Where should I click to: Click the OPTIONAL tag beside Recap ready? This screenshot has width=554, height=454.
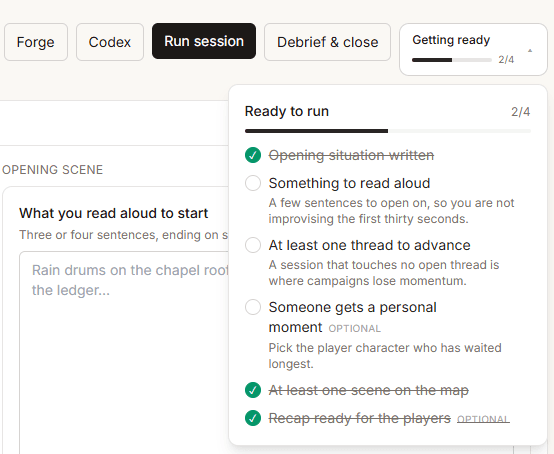tap(483, 419)
